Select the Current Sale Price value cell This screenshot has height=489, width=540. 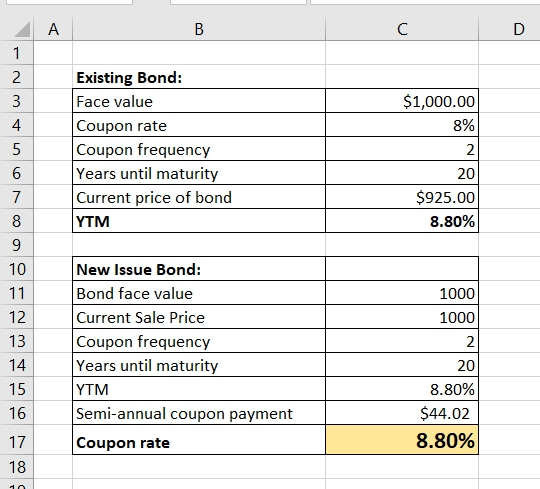(x=402, y=317)
